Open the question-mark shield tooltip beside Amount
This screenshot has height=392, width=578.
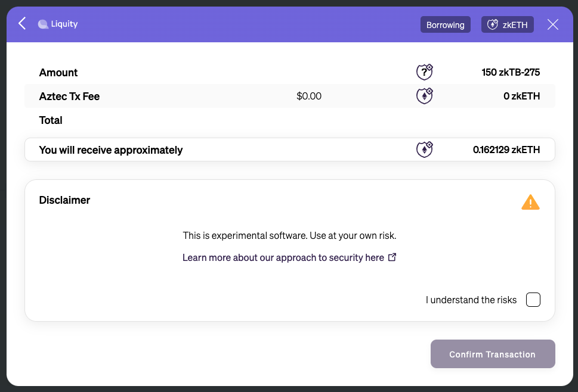424,71
